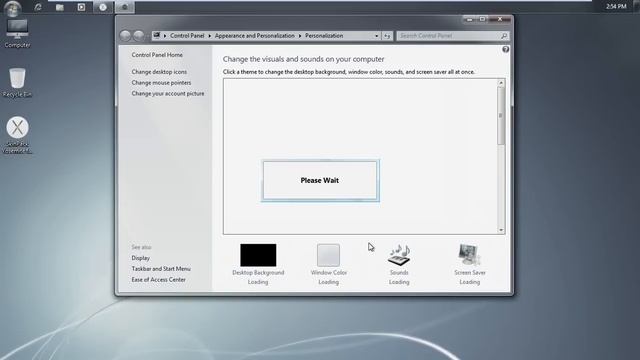Open Ease of Access Center link

click(x=158, y=280)
